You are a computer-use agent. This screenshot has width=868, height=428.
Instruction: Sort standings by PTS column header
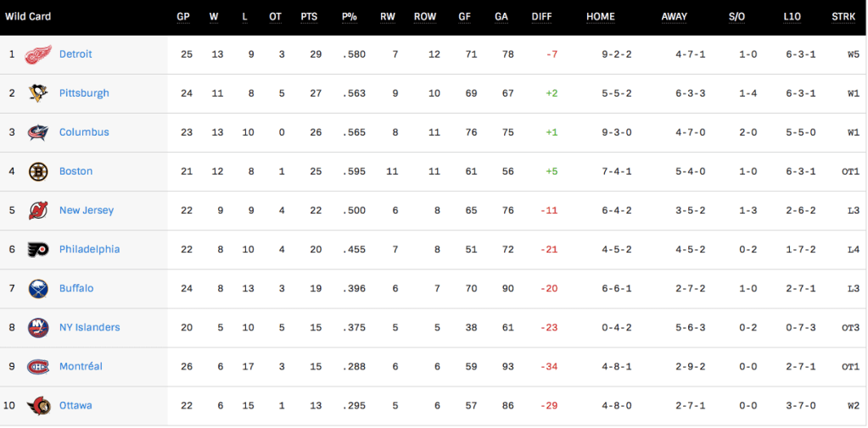[x=309, y=17]
